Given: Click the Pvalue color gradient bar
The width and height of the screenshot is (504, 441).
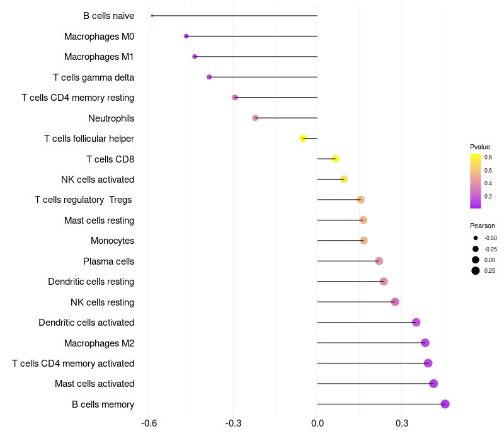Looking at the screenshot, I should tap(476, 181).
